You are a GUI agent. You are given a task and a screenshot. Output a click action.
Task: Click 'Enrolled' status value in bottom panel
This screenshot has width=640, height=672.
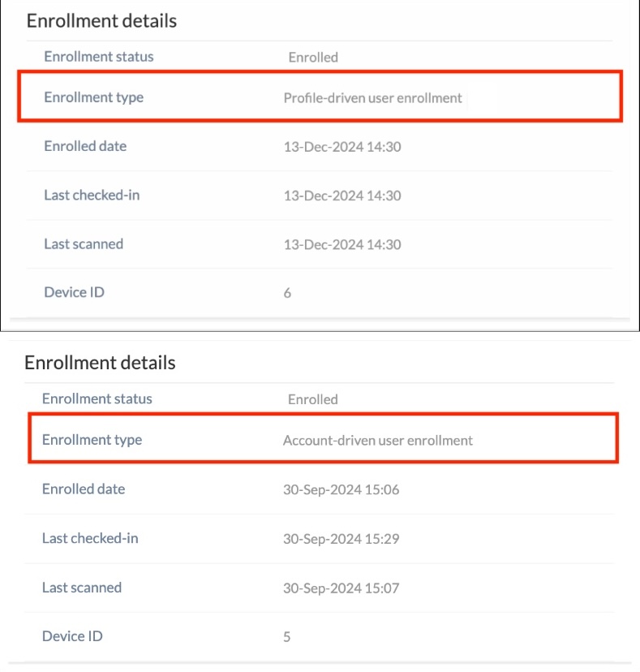point(313,399)
